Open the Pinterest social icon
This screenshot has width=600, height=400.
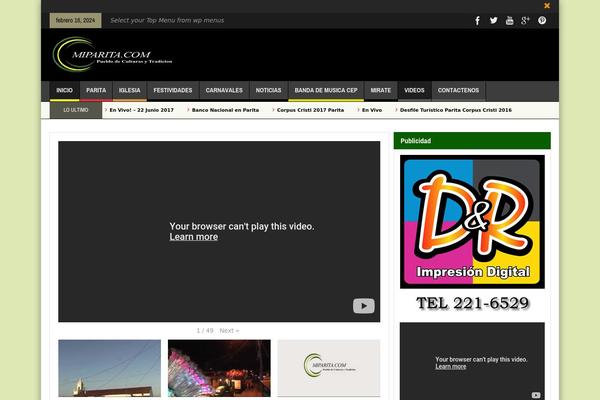tap(542, 21)
